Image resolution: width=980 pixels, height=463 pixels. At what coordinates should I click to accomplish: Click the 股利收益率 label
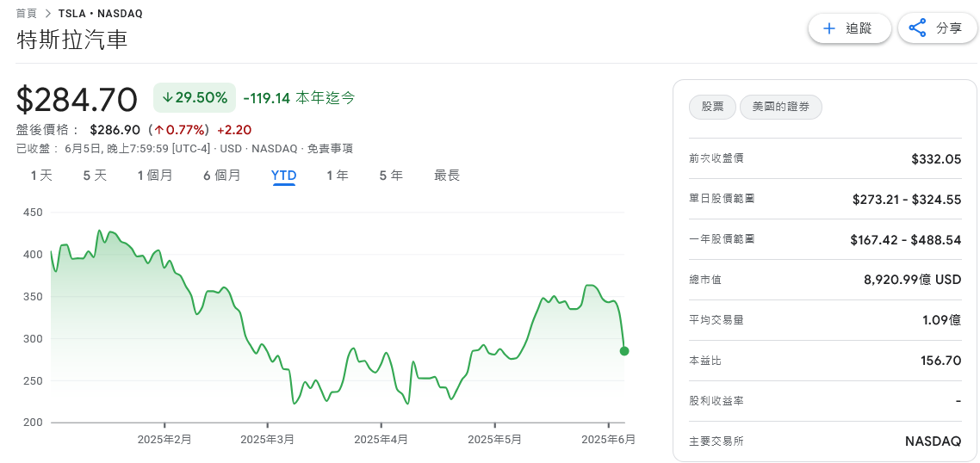point(716,400)
